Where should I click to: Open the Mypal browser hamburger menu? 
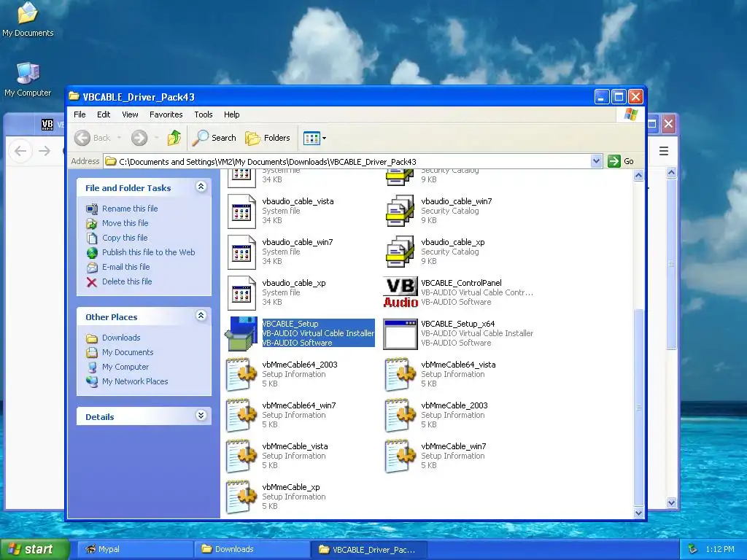tap(664, 152)
